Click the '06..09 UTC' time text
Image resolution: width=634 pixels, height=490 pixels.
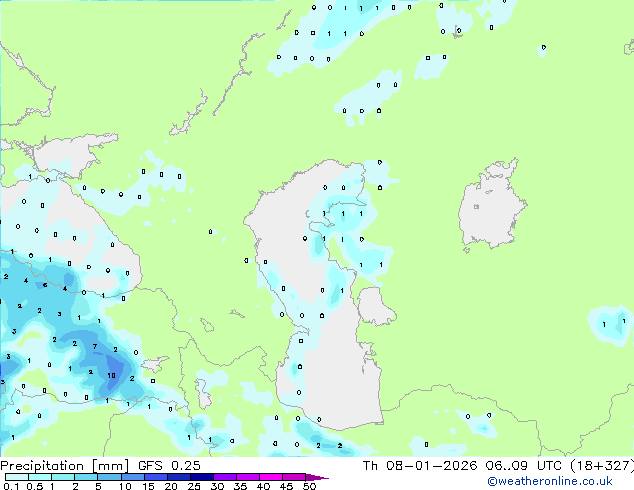pyautogui.click(x=523, y=466)
